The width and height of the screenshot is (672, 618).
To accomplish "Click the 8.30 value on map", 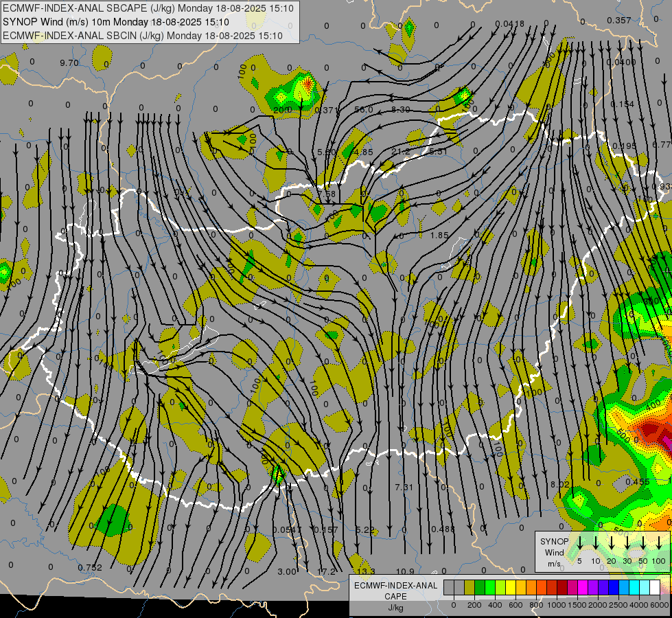I will point(401,110).
